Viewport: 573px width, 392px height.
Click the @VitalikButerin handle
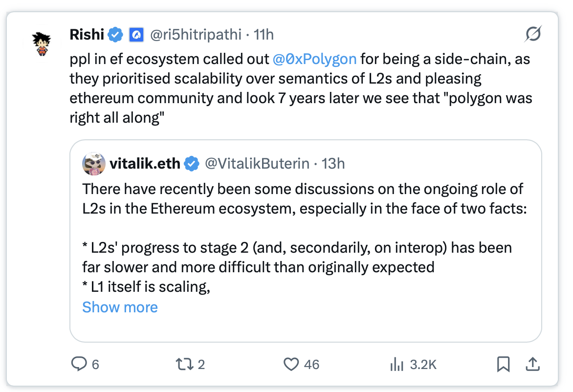pos(257,163)
